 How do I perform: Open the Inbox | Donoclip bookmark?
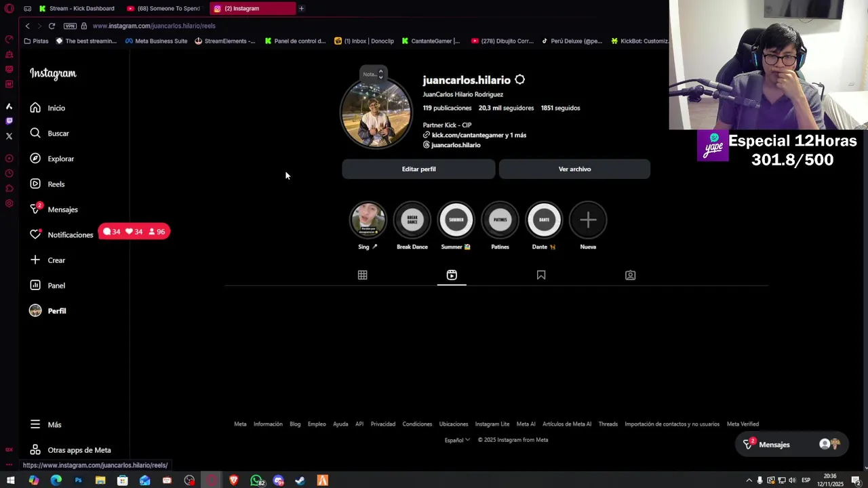coord(364,41)
